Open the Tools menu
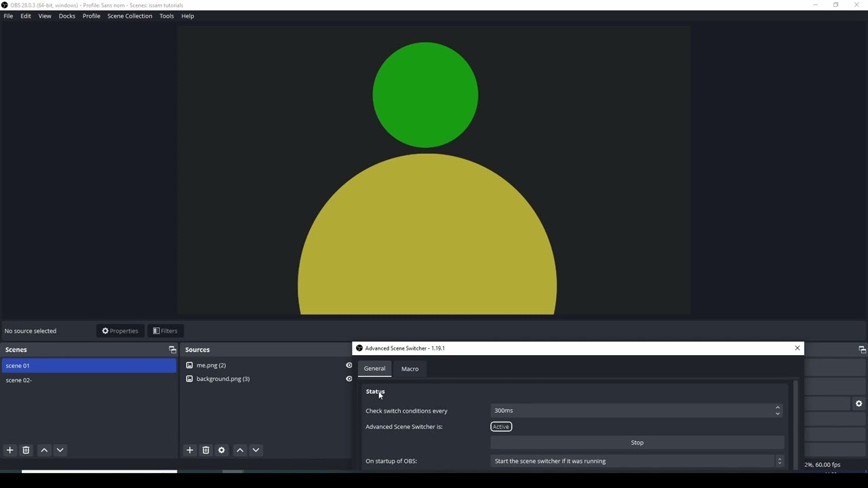The height and width of the screenshot is (488, 868). [x=167, y=16]
